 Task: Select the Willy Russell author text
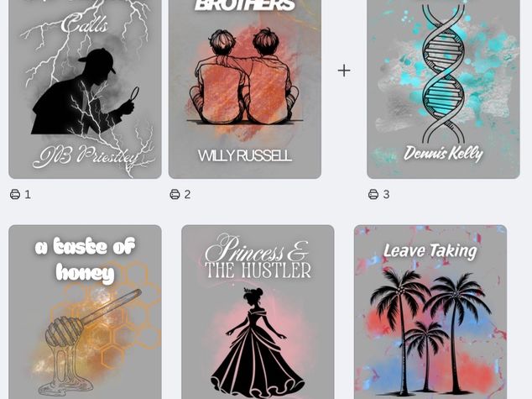[245, 156]
